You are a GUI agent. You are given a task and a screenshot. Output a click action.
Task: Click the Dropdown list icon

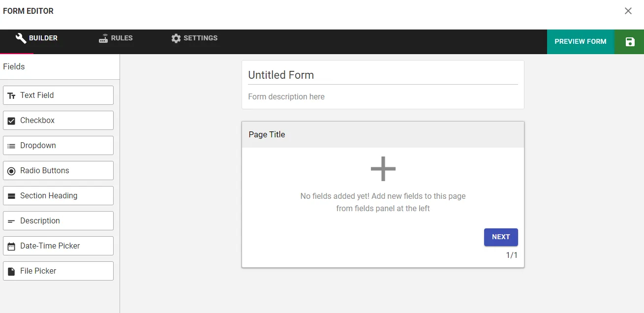[11, 146]
